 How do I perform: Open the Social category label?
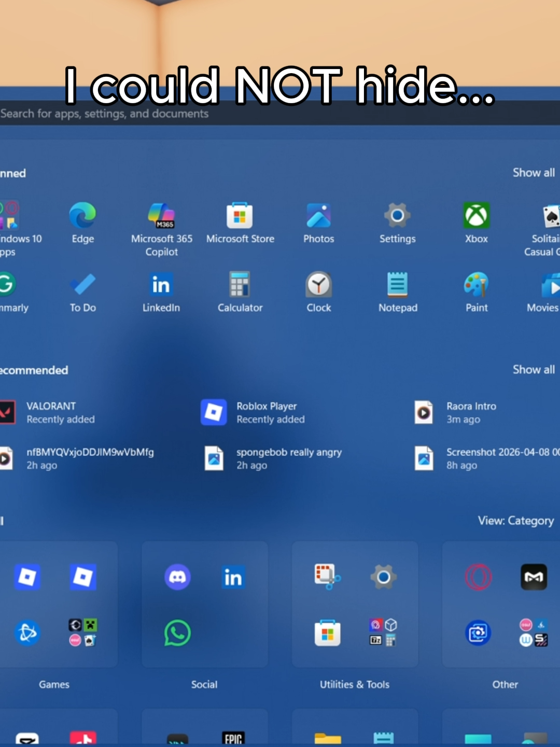point(204,685)
